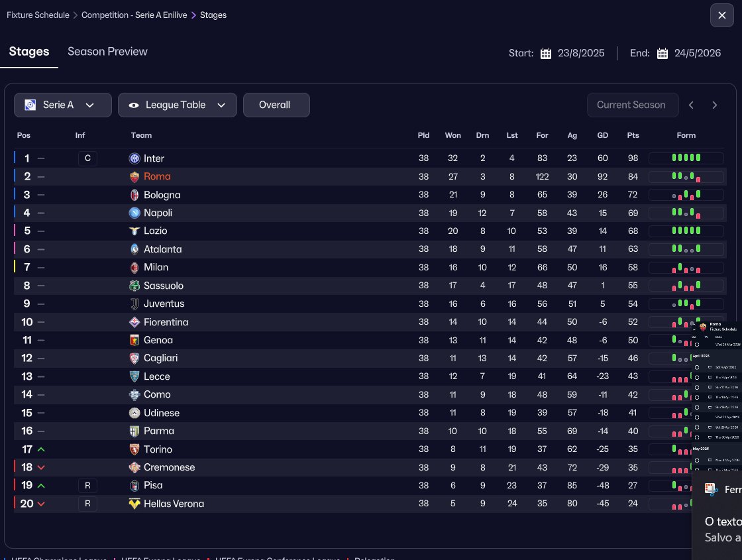This screenshot has width=742, height=560.
Task: Go to next season arrow
Action: [714, 105]
